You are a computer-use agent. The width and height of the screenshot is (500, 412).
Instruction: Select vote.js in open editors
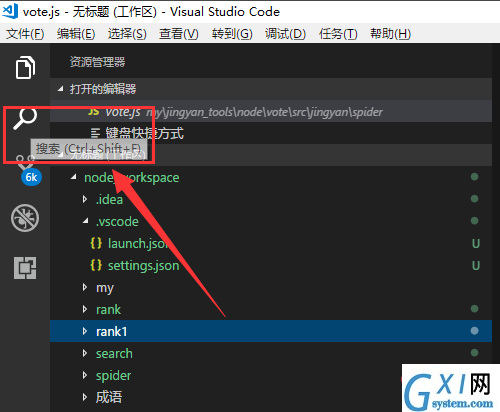coord(271,112)
